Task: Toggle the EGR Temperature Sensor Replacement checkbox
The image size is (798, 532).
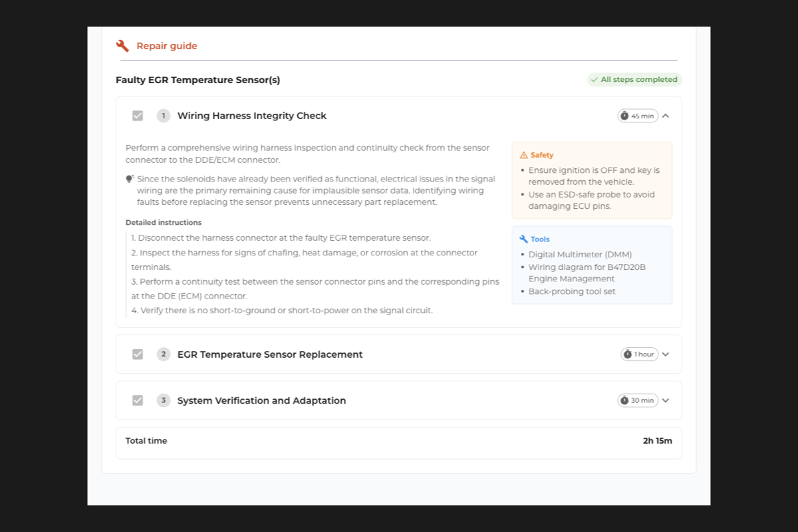Action: (138, 354)
